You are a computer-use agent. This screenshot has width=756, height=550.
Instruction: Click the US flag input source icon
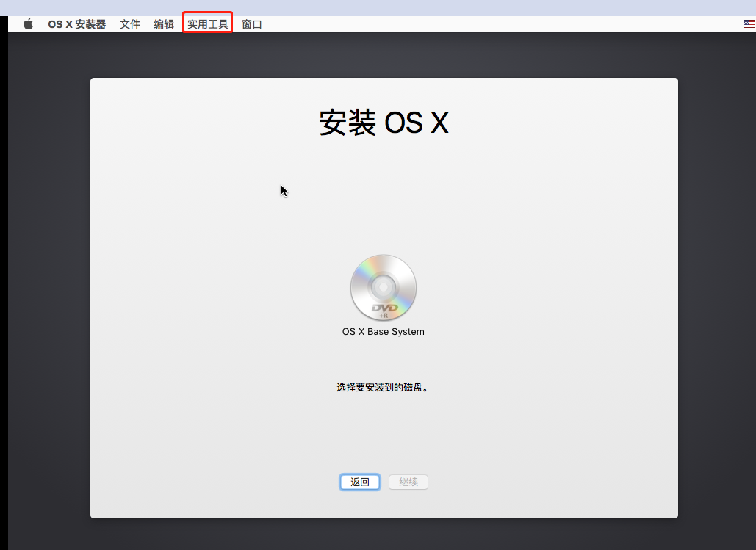749,23
